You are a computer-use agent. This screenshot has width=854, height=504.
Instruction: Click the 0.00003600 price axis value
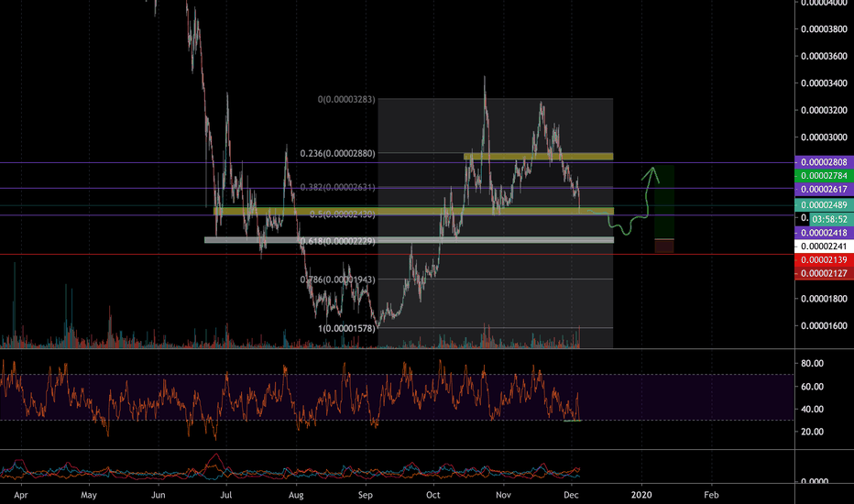pos(824,56)
